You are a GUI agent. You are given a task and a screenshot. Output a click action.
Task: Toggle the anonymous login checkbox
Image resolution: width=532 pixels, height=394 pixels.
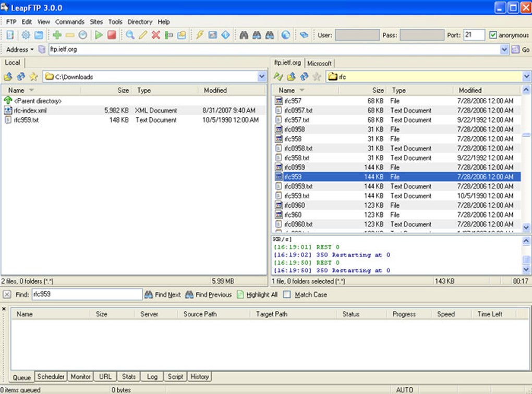pyautogui.click(x=493, y=35)
